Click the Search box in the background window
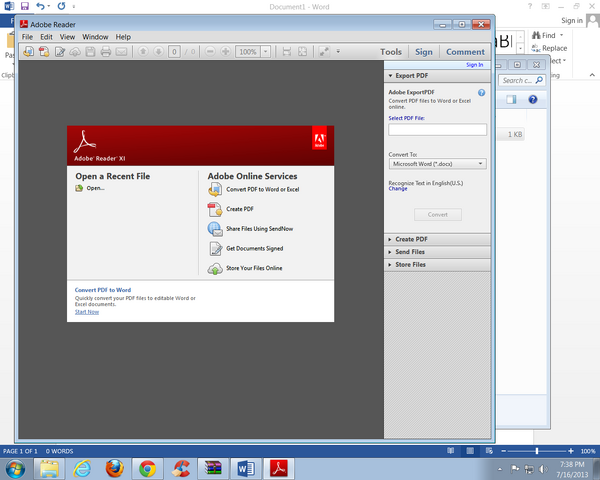600x480 pixels. click(522, 80)
